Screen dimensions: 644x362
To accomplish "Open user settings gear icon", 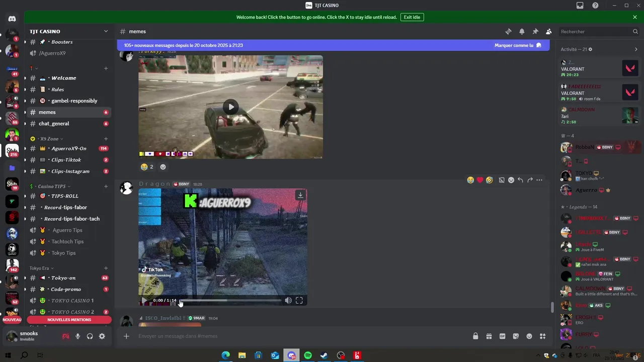I will (x=102, y=336).
